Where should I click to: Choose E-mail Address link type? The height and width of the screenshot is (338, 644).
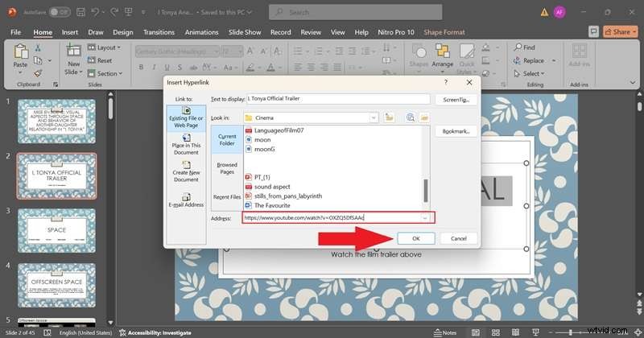(186, 200)
